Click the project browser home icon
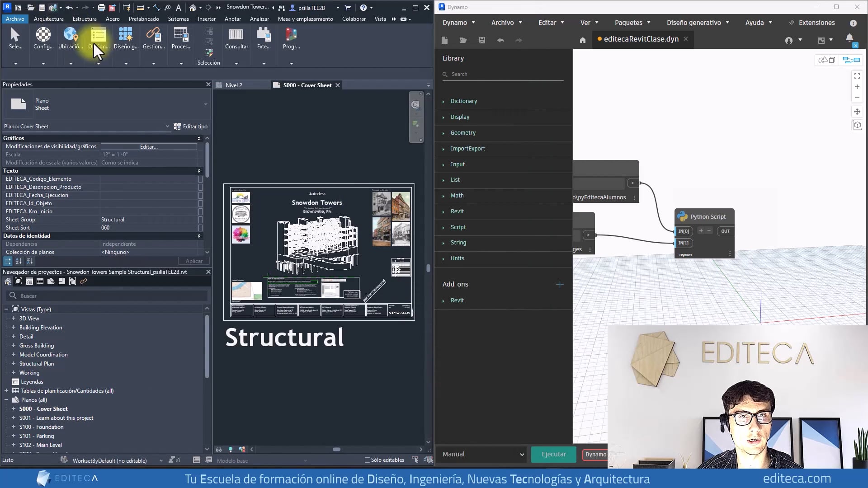This screenshot has height=488, width=868. (8, 281)
